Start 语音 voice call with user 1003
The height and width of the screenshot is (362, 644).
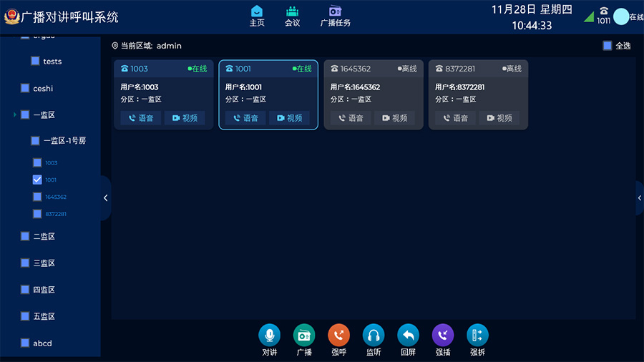[140, 118]
